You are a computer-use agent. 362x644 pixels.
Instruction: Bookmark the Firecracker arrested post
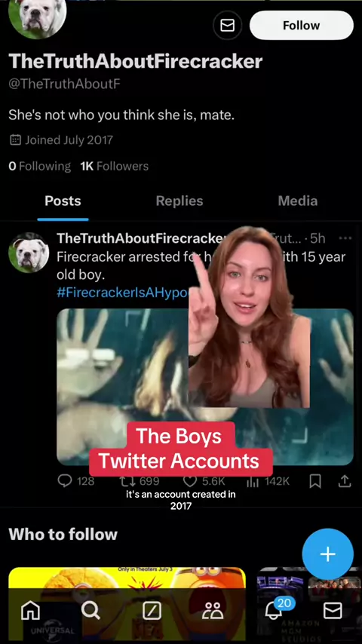[315, 481]
